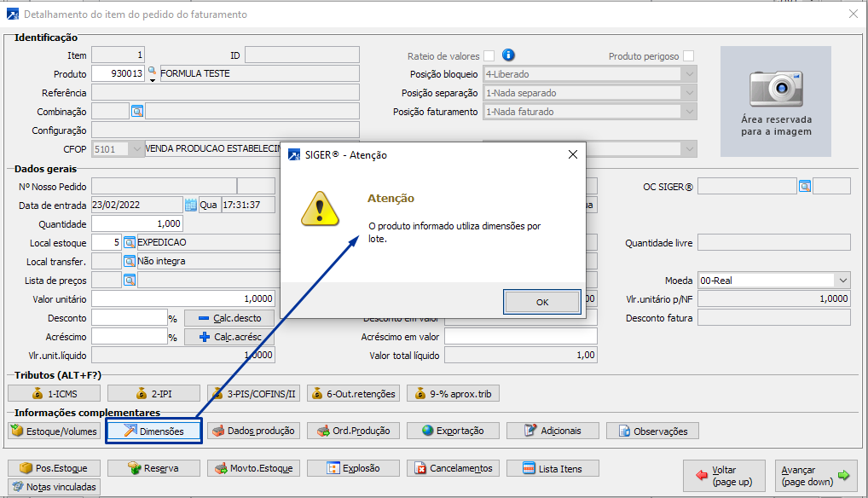The height and width of the screenshot is (498, 868).
Task: Click the Configuração field
Action: (225, 130)
